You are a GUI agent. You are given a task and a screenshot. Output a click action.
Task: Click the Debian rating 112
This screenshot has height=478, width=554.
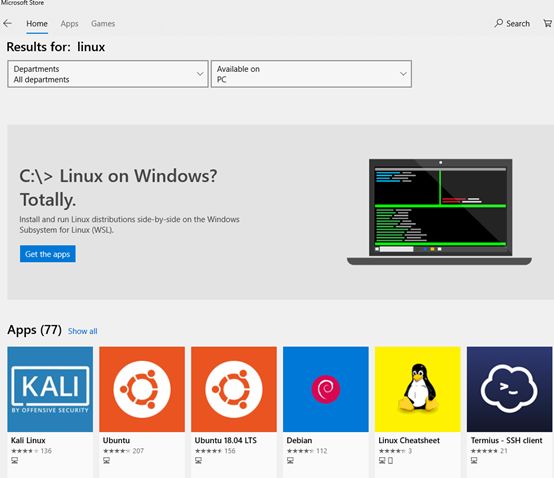coord(307,451)
